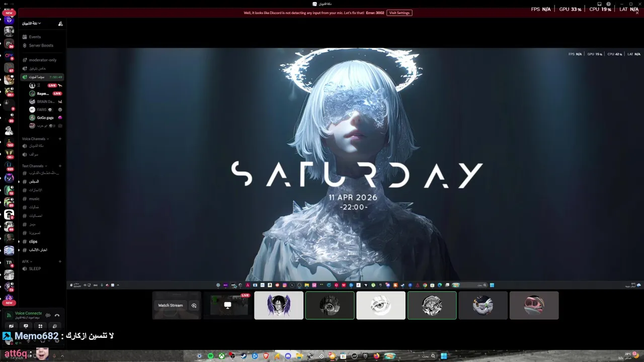
Task: Open the server icon with the 123 badge
Action: [x=9, y=141]
